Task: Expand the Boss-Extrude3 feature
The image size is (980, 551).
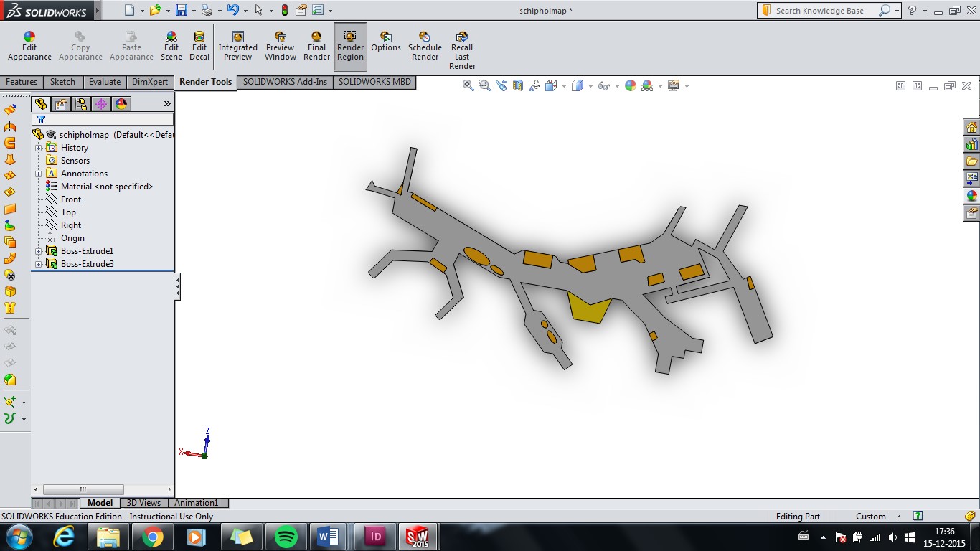Action: pyautogui.click(x=39, y=264)
